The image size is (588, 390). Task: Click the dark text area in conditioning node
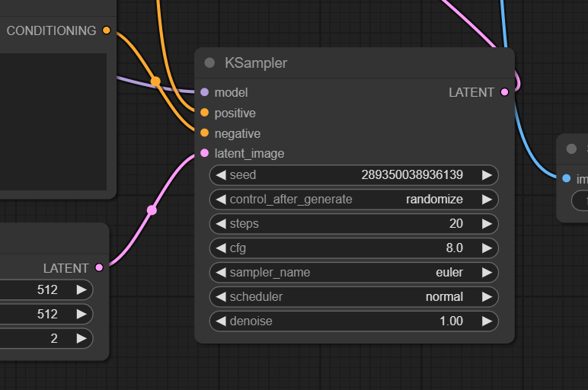pyautogui.click(x=53, y=122)
